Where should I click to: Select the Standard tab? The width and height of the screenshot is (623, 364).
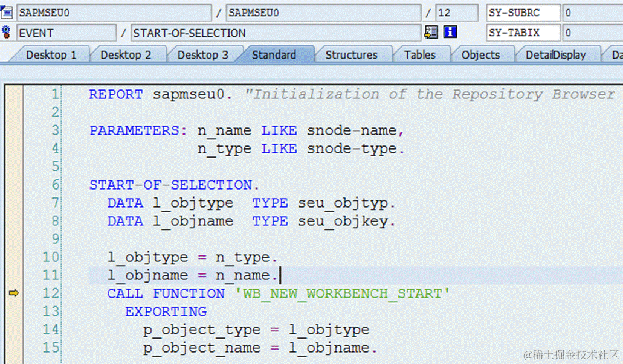click(274, 55)
